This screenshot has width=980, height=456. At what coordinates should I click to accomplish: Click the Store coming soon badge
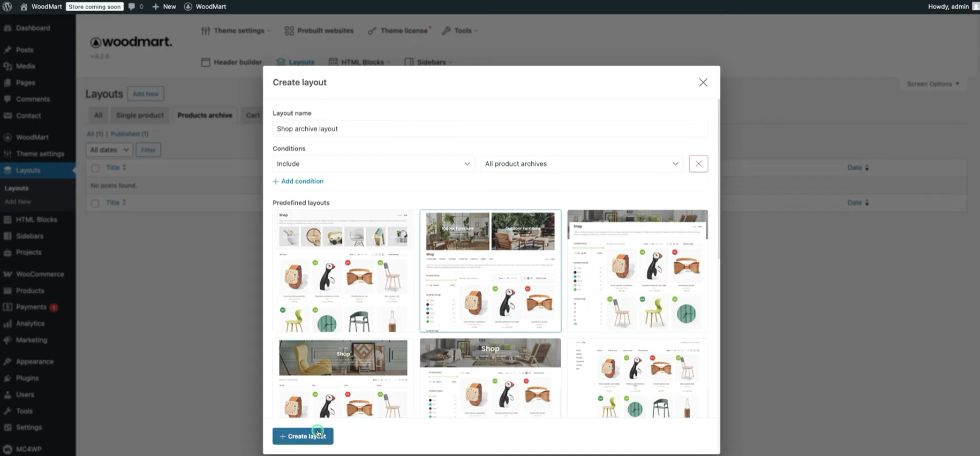95,6
